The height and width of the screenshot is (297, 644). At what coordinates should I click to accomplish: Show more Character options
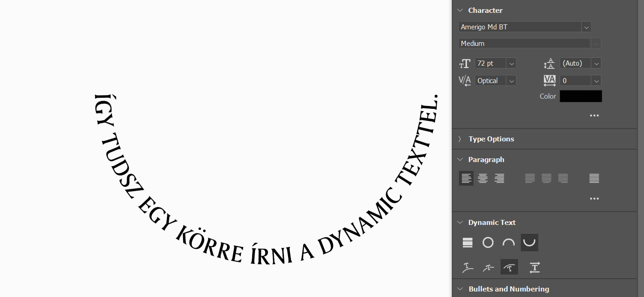pos(594,116)
